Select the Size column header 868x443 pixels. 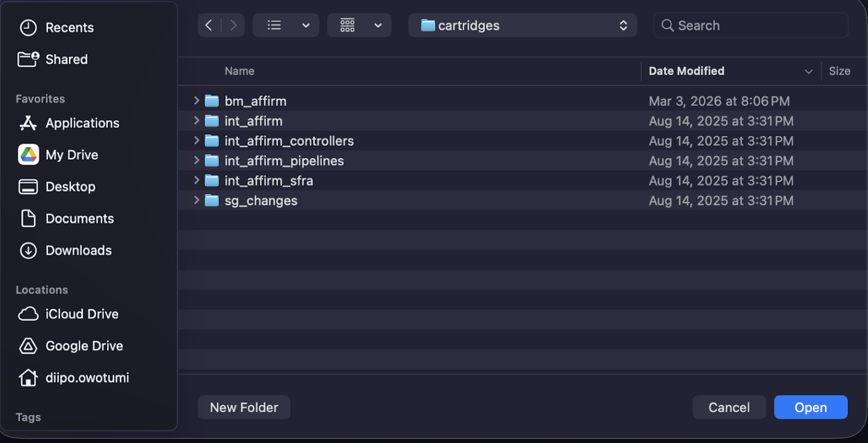coord(839,71)
